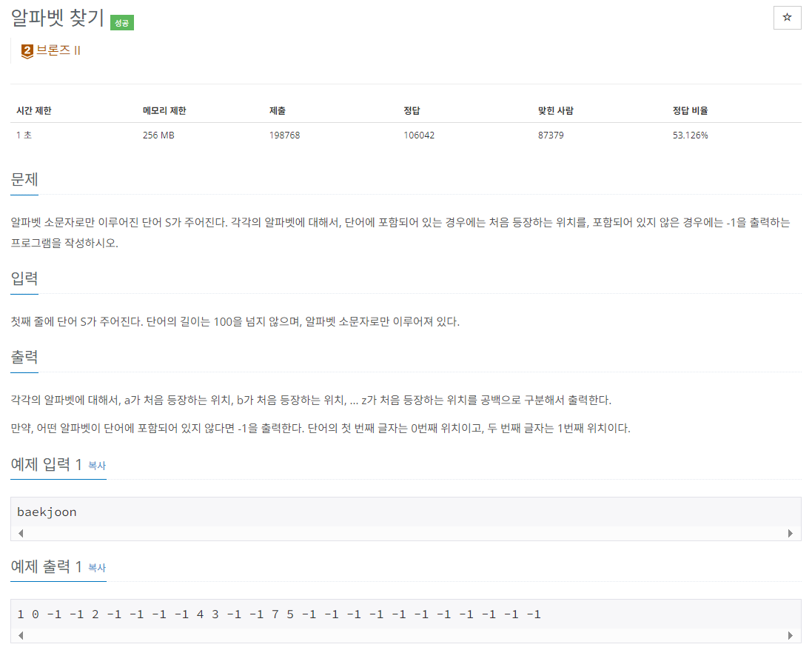This screenshot has height=650, width=812.
Task: Click the submission count 198768
Action: click(x=284, y=135)
